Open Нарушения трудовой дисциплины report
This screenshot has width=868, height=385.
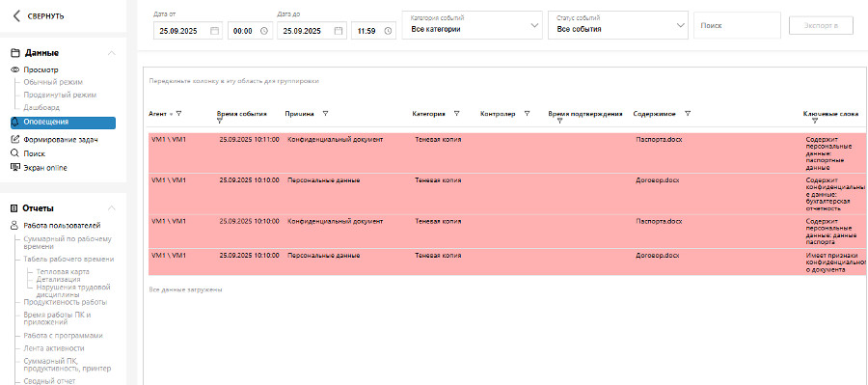[x=73, y=290]
